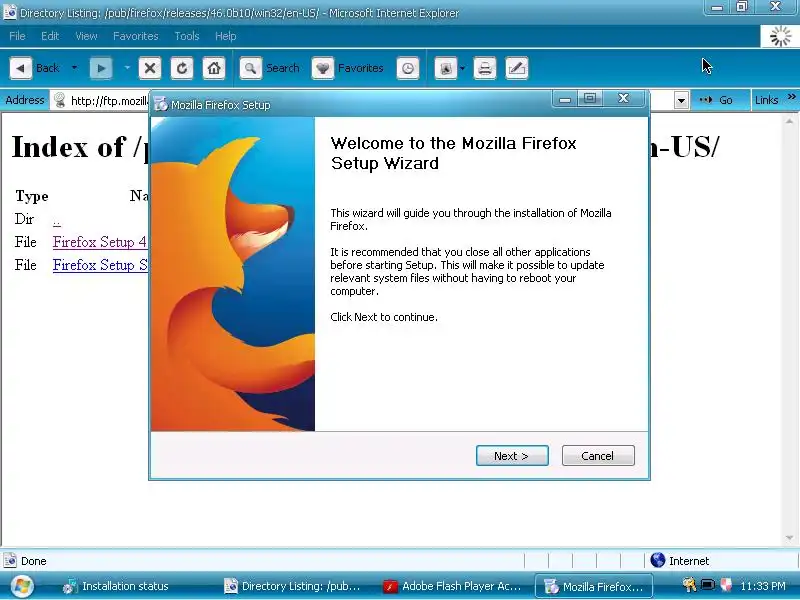Click the keys icon in system tray

(689, 585)
